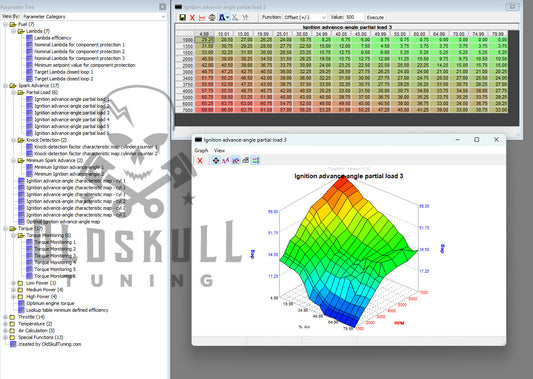The image size is (533, 379).
Task: Open the Function Offset (+/-) dropdown
Action: click(x=305, y=17)
